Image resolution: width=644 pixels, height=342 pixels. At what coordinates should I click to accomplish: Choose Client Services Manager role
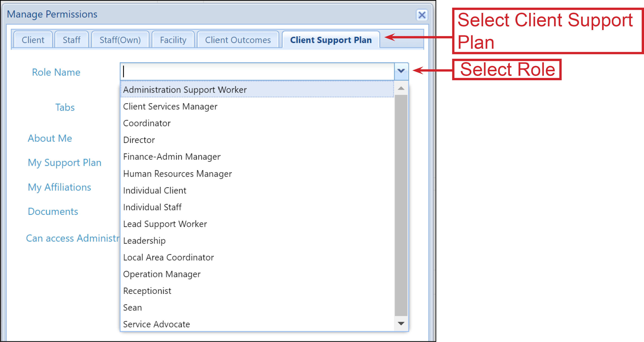tap(170, 106)
